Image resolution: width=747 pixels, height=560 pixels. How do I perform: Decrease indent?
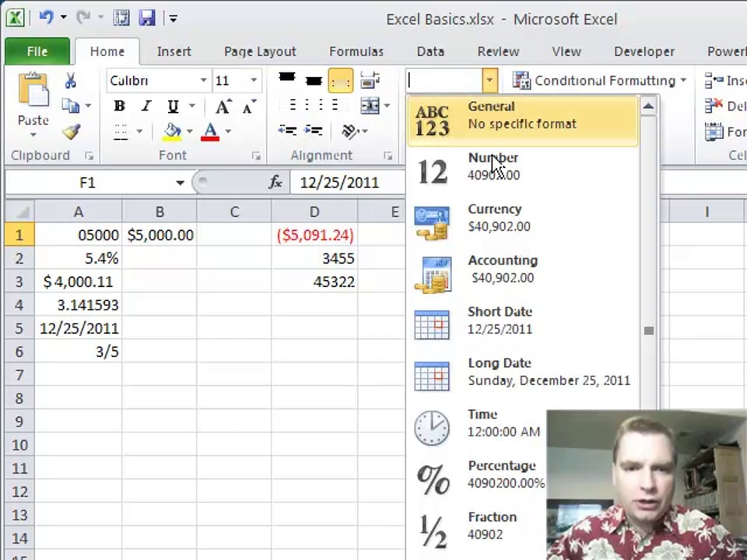coord(287,130)
